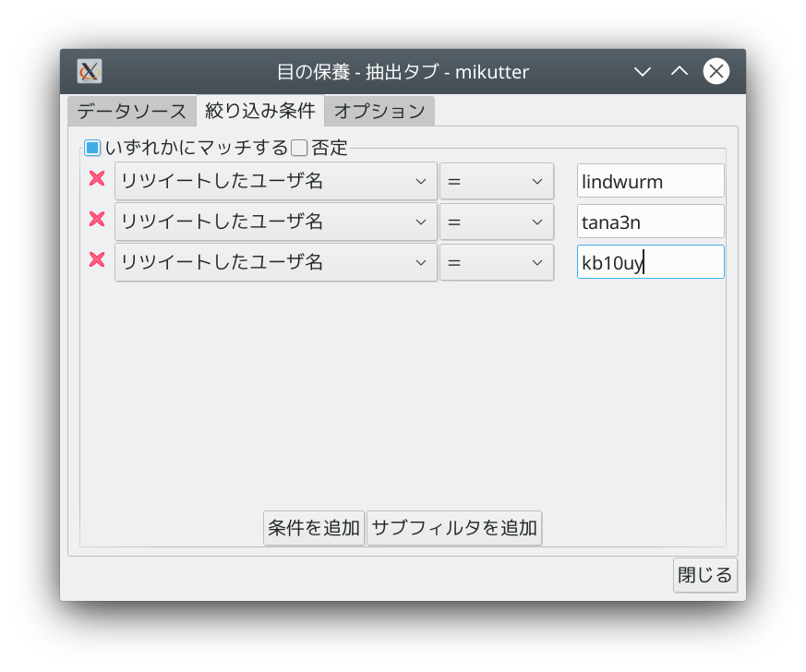
Task: Click red X beside the kb10uy condition
Action: tap(97, 260)
